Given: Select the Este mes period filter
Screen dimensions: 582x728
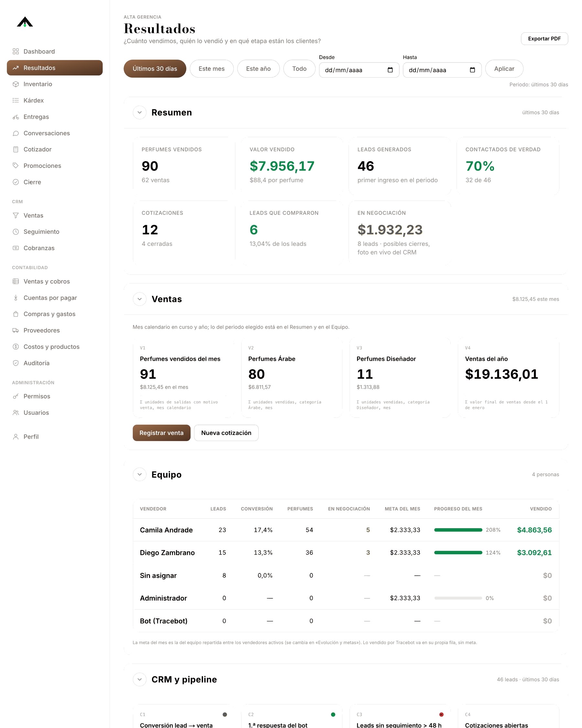Looking at the screenshot, I should point(211,69).
